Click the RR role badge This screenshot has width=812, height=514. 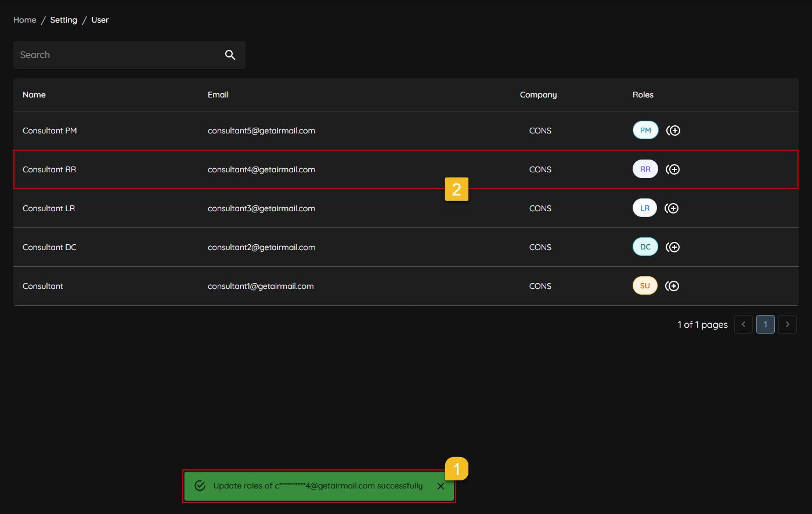click(x=645, y=169)
